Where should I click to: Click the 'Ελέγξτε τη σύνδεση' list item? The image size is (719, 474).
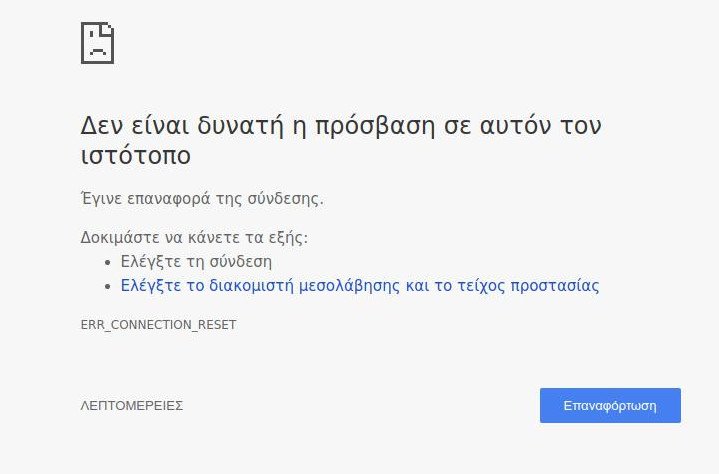196,261
